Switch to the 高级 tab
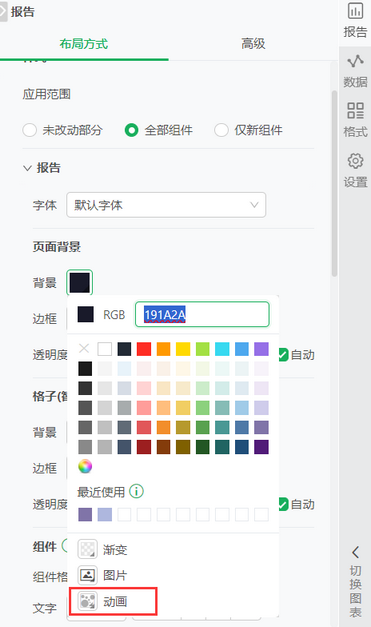 (x=253, y=43)
